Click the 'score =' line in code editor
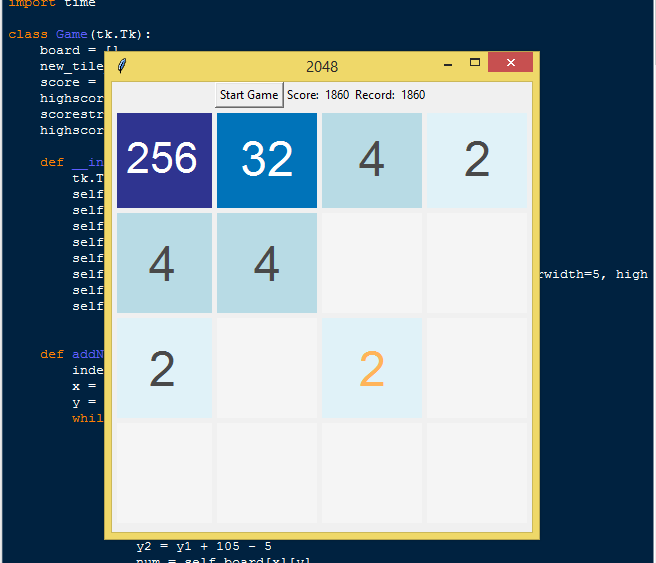 pos(68,82)
